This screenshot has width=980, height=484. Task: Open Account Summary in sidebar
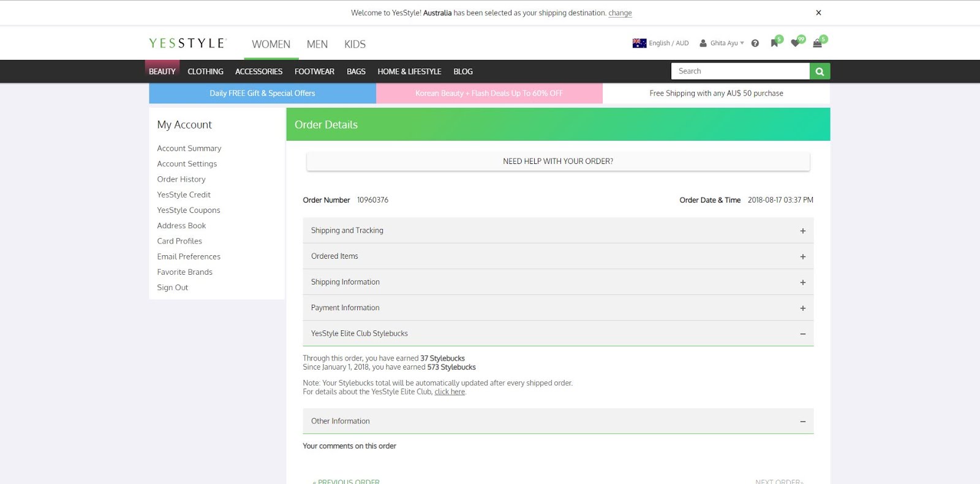(x=189, y=149)
